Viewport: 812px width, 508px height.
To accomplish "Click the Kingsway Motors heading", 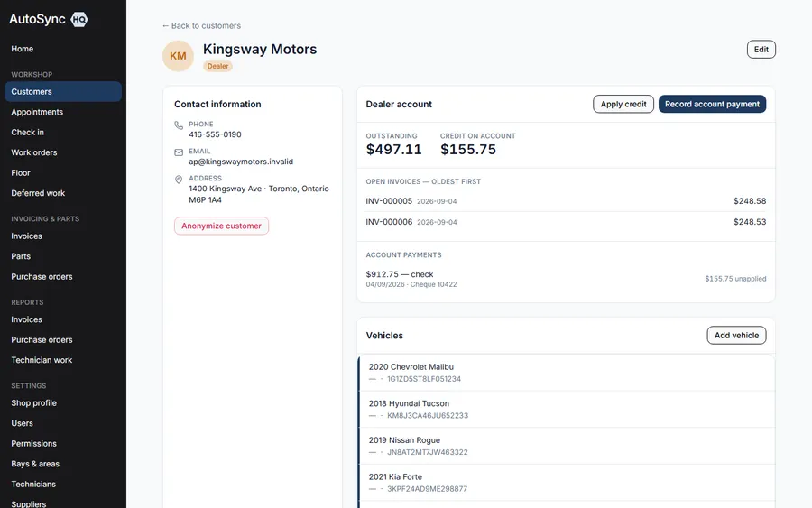I will coord(260,50).
